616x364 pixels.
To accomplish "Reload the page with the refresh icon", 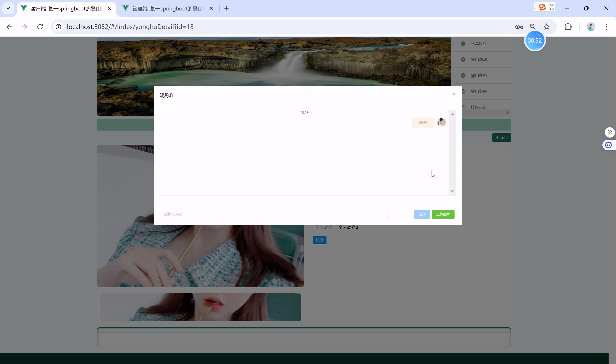I will (40, 27).
